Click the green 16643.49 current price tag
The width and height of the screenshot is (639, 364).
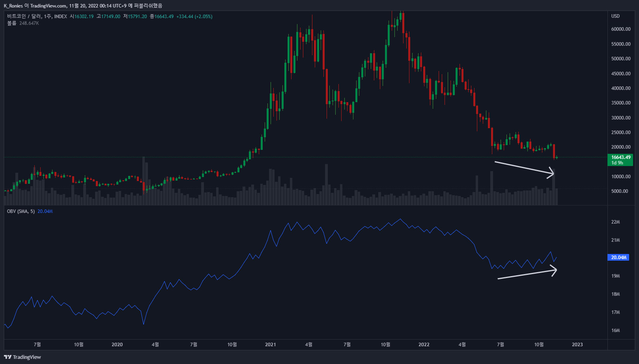pos(620,160)
